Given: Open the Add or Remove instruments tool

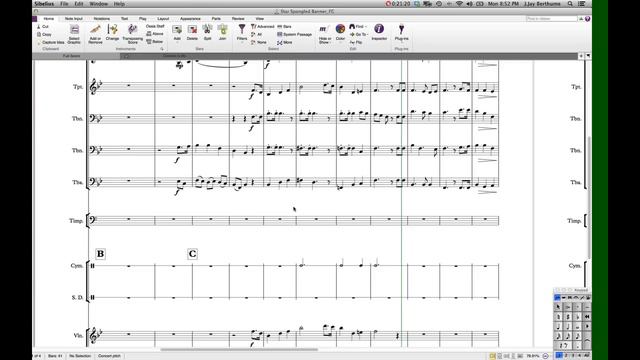Looking at the screenshot, I should coord(95,33).
